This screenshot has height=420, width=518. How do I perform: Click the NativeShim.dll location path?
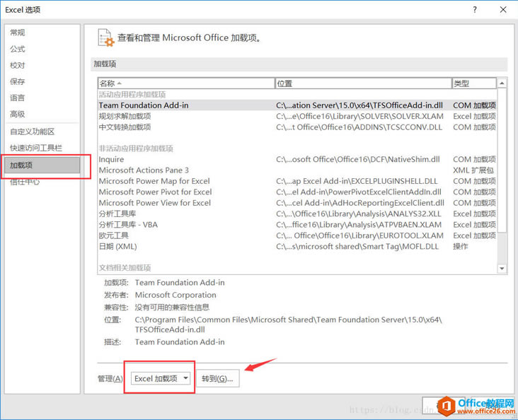click(358, 159)
